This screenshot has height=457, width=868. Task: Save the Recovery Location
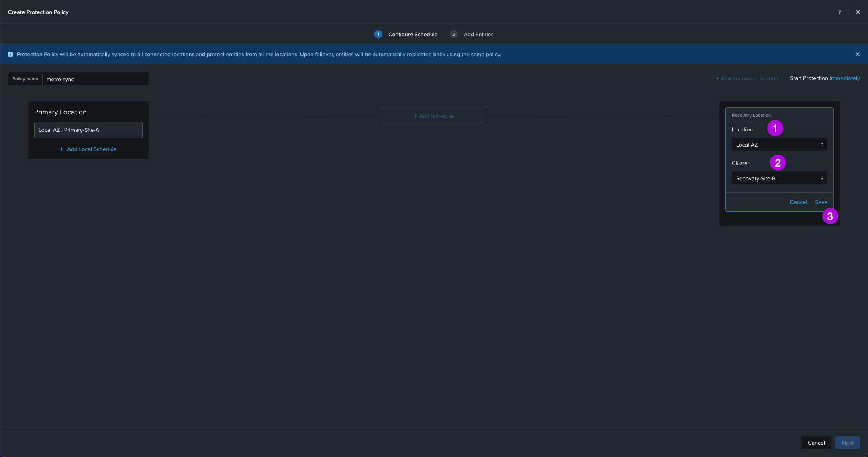821,202
